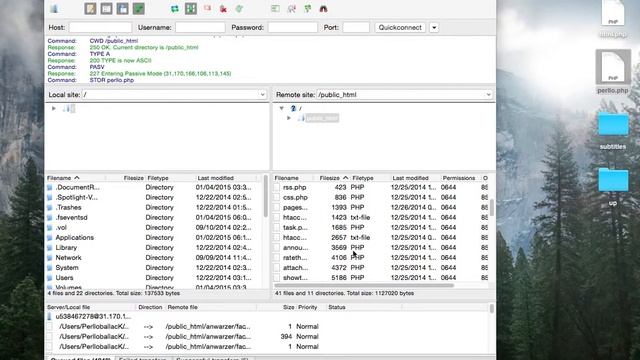This screenshot has height=360, width=640.
Task: Expand the public_html remote tree node
Action: point(289,118)
